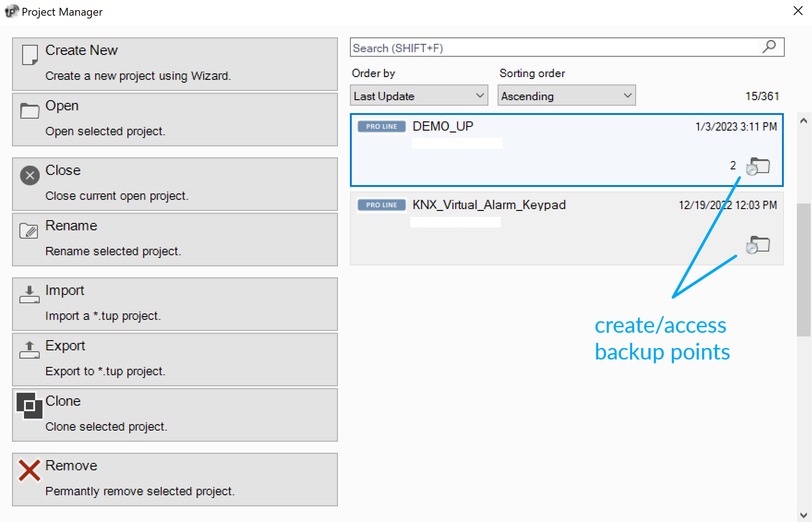
Task: Open the Order by Last Update dropdown
Action: (x=419, y=96)
